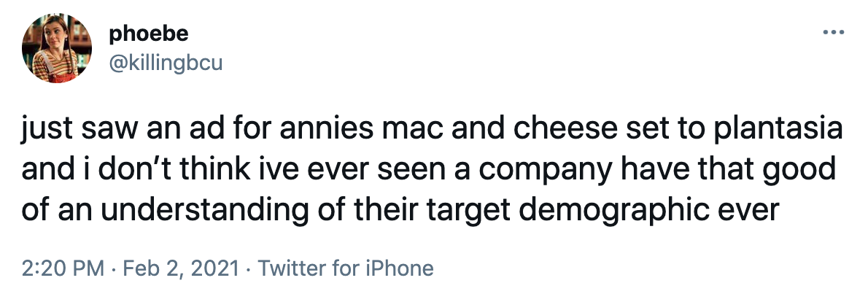
Task: Click the 2:20 PM timestamp
Action: click(x=63, y=268)
